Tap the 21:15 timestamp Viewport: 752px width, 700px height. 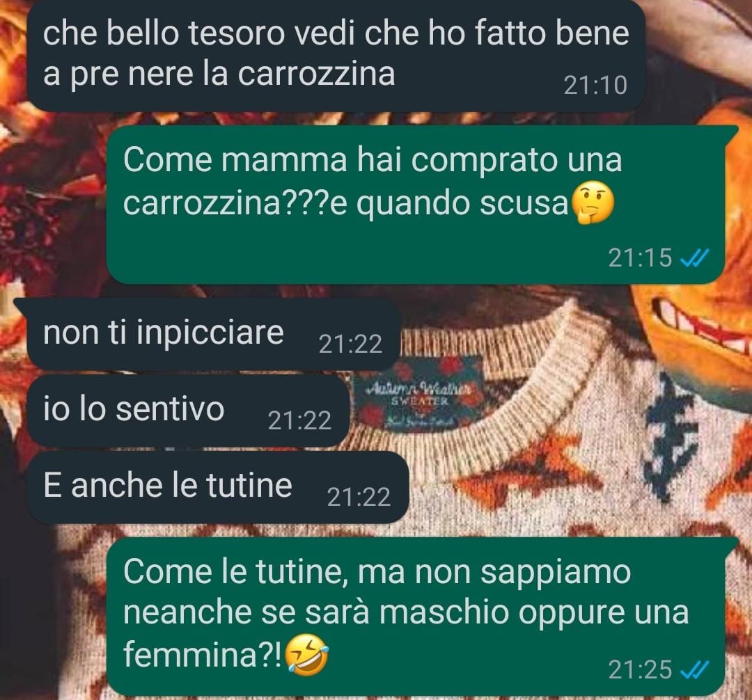[640, 258]
